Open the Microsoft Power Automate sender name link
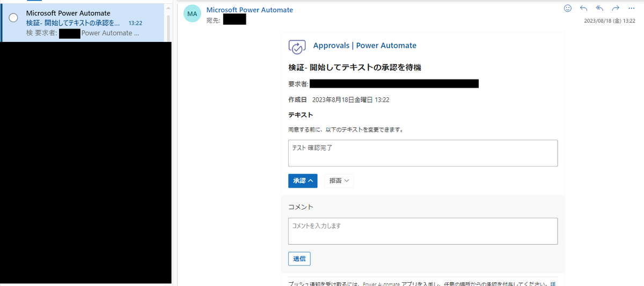Viewport: 644px width, 286px height. pyautogui.click(x=250, y=10)
